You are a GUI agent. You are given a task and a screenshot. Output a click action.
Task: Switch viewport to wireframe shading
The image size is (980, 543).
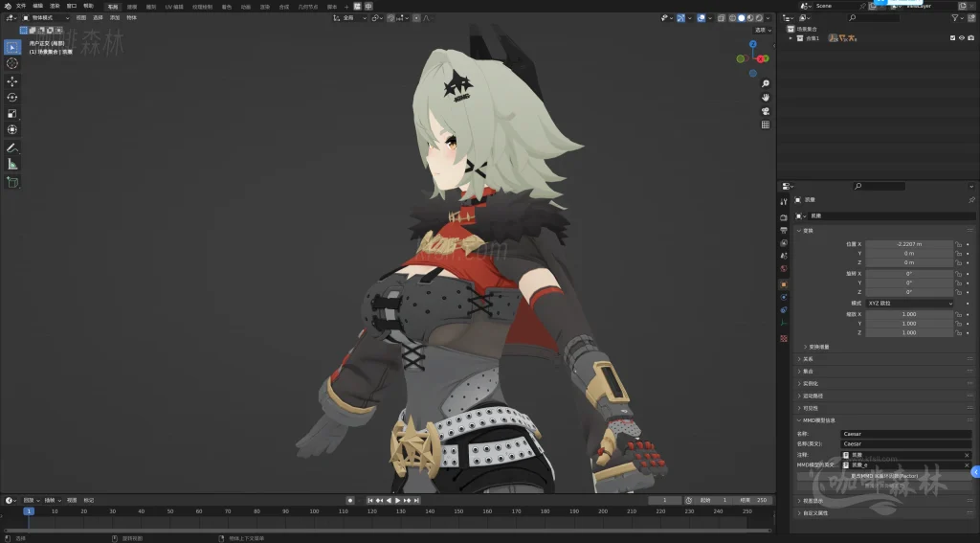pyautogui.click(x=732, y=18)
